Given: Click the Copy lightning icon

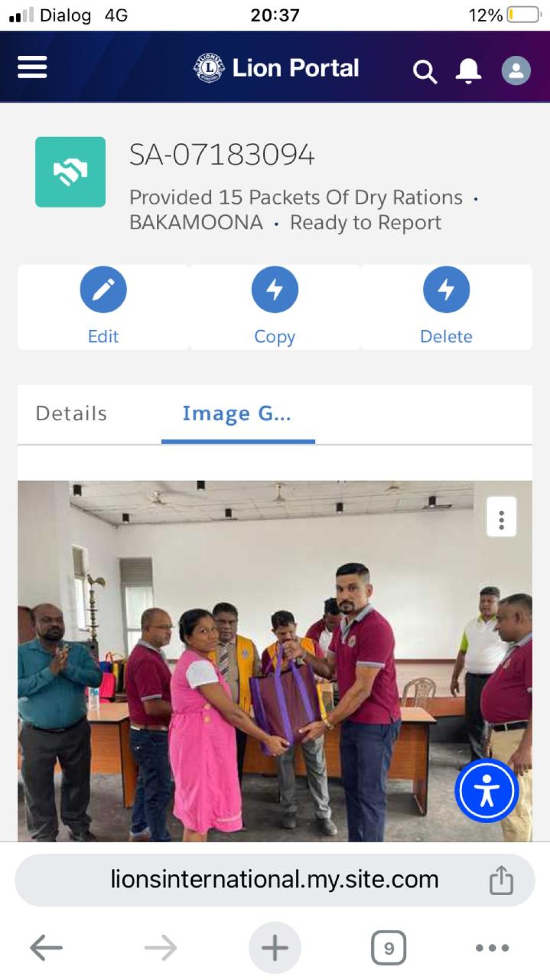Looking at the screenshot, I should (x=274, y=290).
